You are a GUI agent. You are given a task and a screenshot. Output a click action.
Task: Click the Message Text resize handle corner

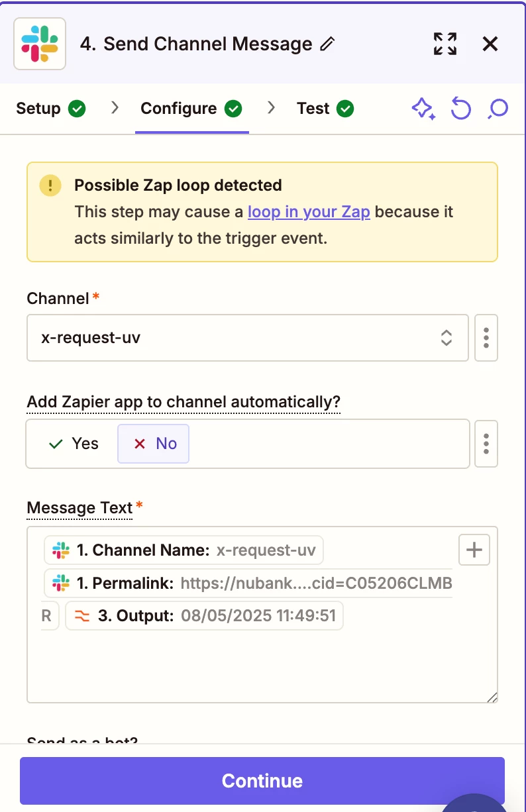coord(492,697)
